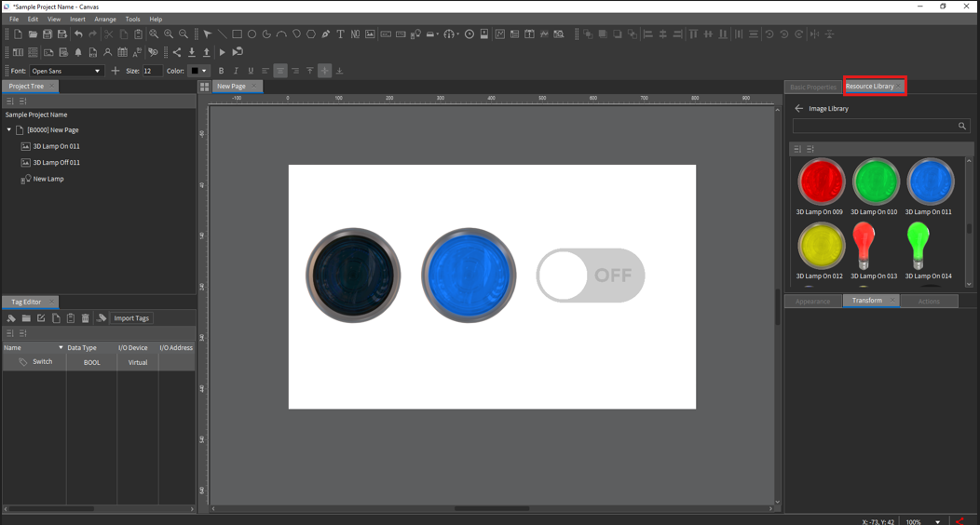Select the 3D Lamp On 009 thumbnail

(820, 182)
